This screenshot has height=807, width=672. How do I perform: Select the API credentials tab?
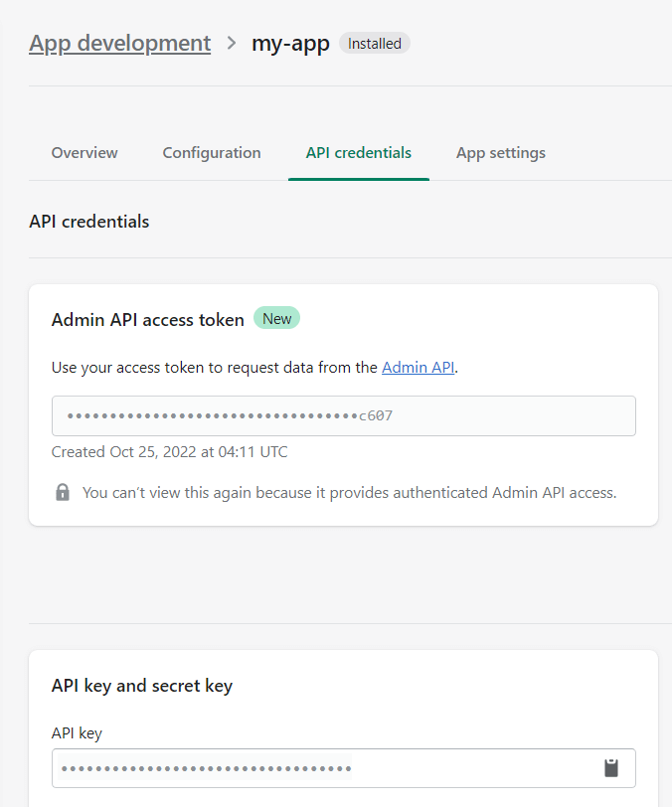click(x=359, y=153)
